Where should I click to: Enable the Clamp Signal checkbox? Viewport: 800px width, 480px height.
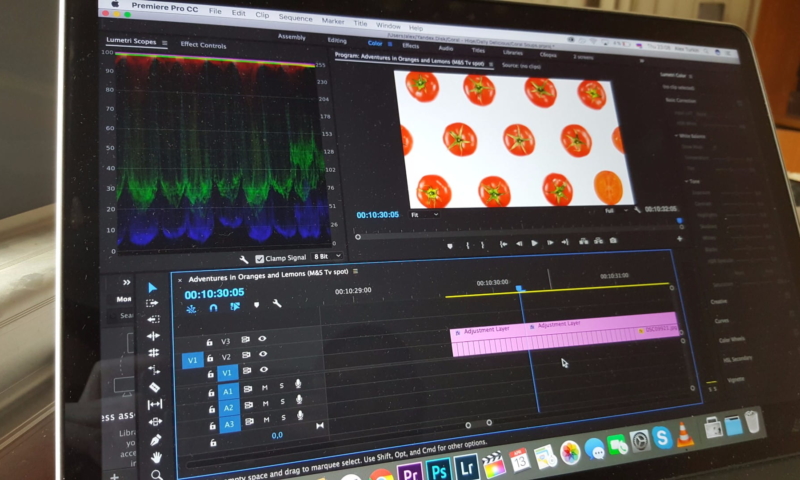point(259,258)
